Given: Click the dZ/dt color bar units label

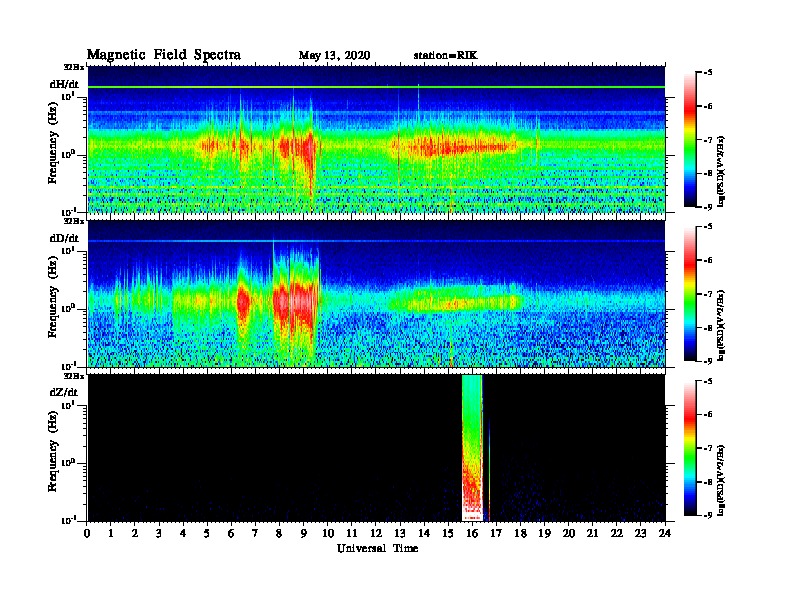Looking at the screenshot, I should click(720, 480).
